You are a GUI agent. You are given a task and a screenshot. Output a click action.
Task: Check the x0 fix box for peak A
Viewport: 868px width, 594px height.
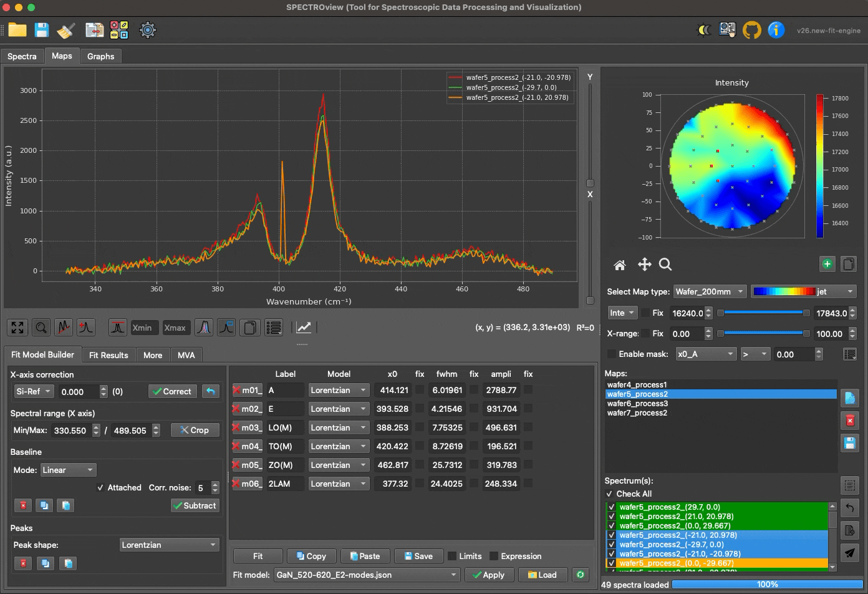(420, 390)
